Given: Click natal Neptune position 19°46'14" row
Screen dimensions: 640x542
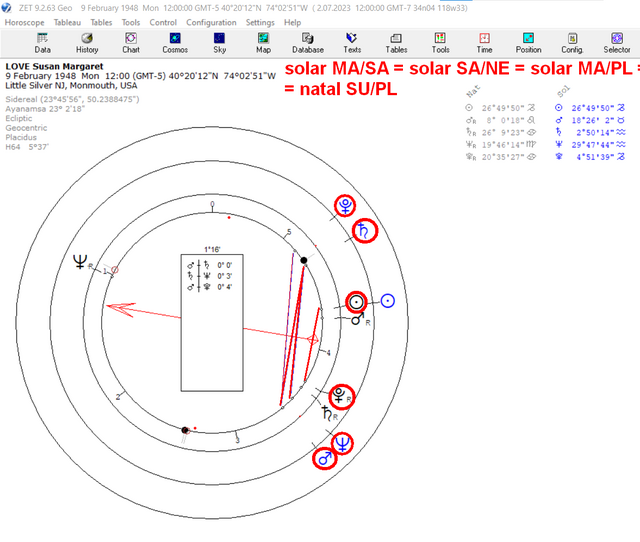Looking at the screenshot, I should coord(500,145).
